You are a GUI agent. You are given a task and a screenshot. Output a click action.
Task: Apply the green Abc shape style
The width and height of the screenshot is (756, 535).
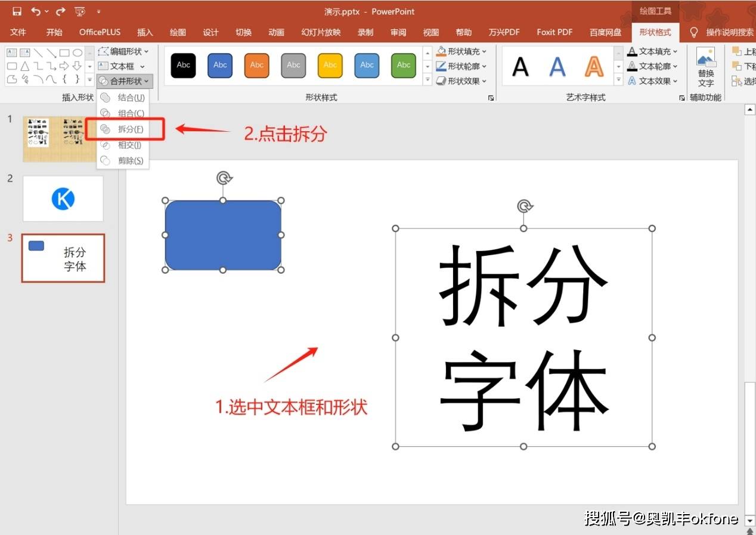click(x=403, y=66)
